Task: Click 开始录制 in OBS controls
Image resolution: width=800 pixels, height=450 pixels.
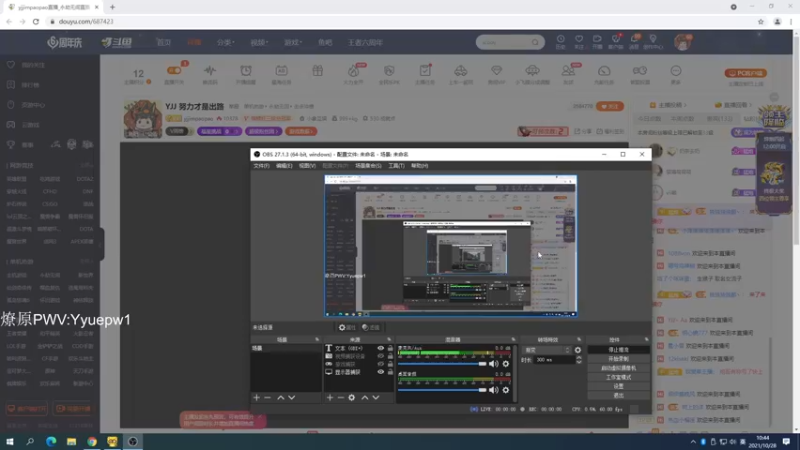Action: (x=618, y=359)
